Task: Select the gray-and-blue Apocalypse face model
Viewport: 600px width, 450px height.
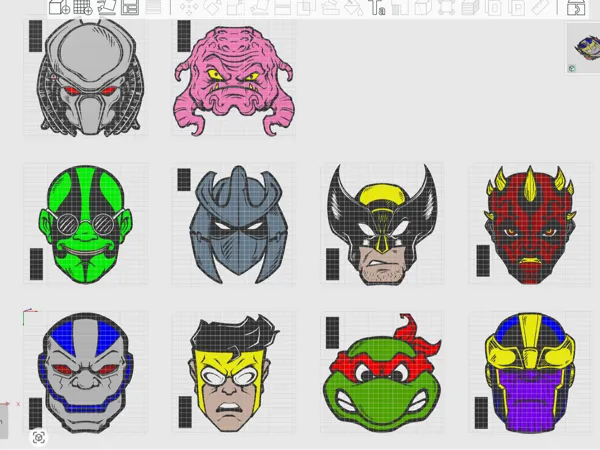Action: point(86,374)
